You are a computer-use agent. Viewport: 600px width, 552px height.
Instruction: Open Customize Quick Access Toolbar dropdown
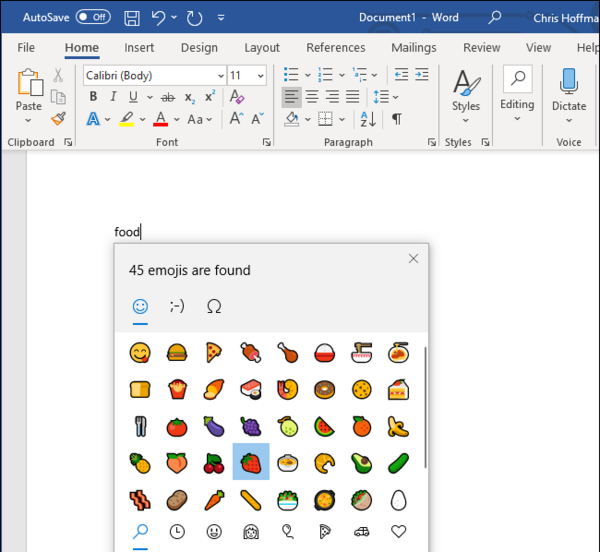point(221,18)
